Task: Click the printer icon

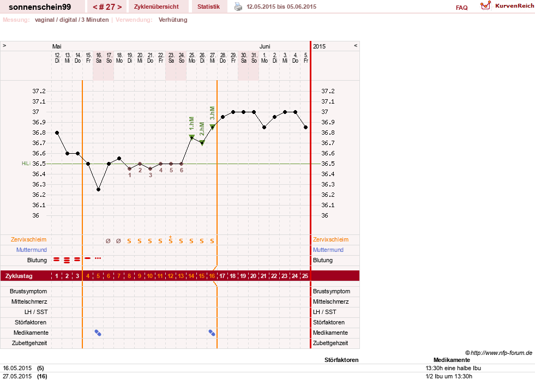Action: pyautogui.click(x=238, y=7)
